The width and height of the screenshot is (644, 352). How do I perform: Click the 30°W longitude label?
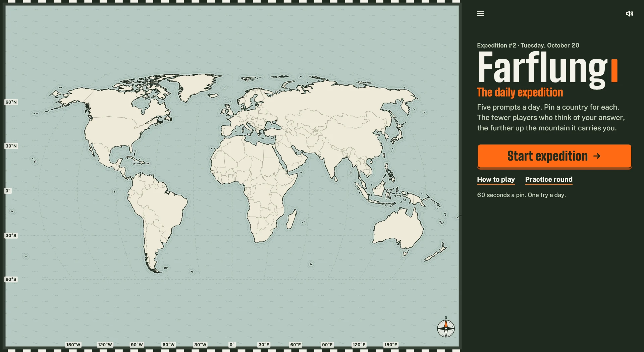click(201, 345)
